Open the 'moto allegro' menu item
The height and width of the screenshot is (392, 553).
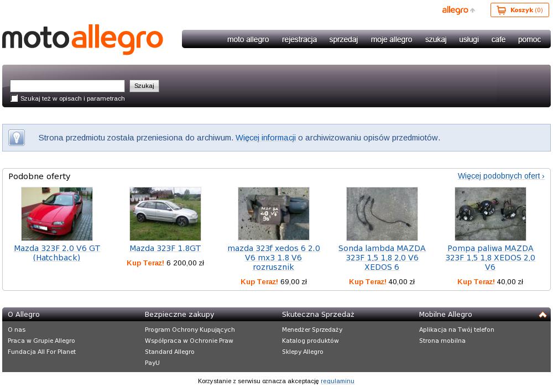248,39
